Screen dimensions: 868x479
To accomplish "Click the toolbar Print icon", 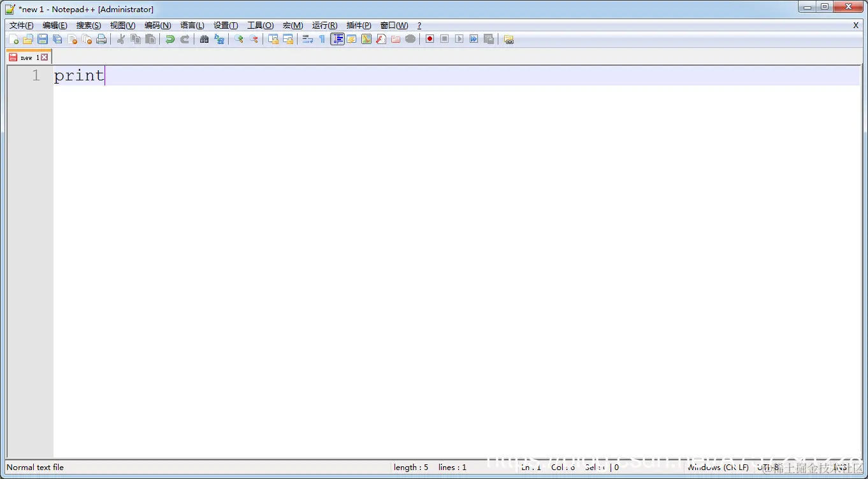I will (x=101, y=39).
